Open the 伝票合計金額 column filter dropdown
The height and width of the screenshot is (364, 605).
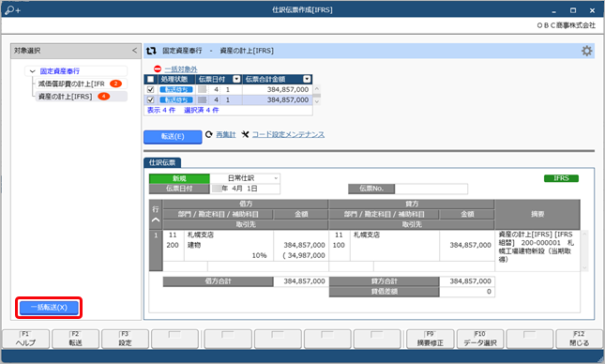pyautogui.click(x=307, y=79)
